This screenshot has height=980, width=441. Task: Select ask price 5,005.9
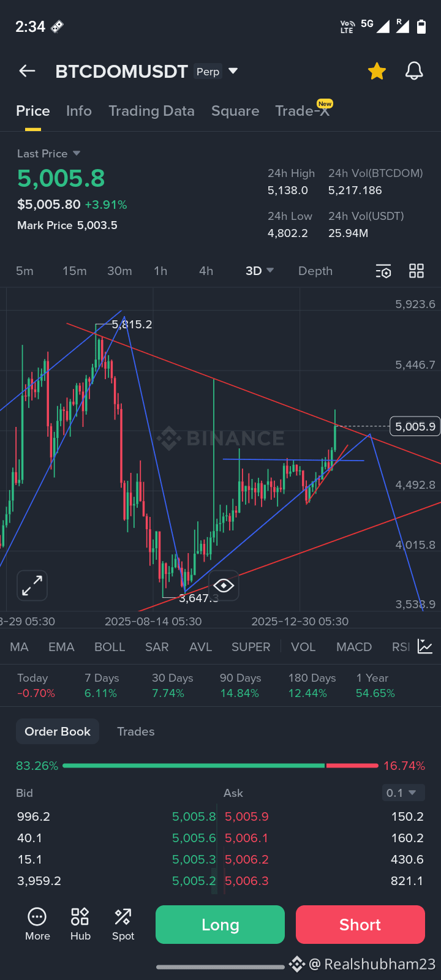pos(247,816)
